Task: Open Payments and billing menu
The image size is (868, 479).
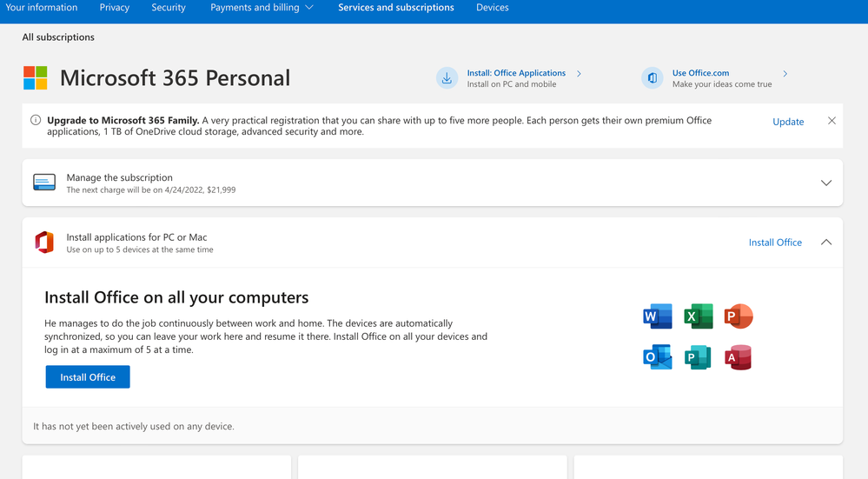Action: (255, 8)
